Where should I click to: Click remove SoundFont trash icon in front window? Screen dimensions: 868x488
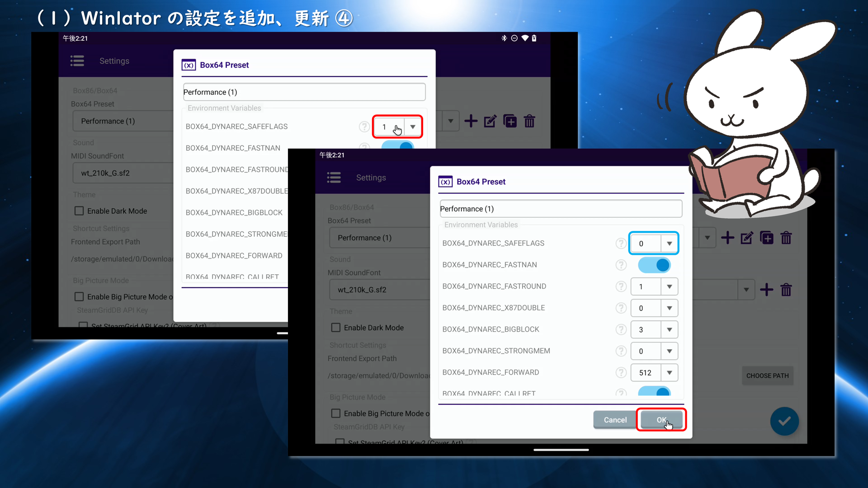[x=786, y=290]
